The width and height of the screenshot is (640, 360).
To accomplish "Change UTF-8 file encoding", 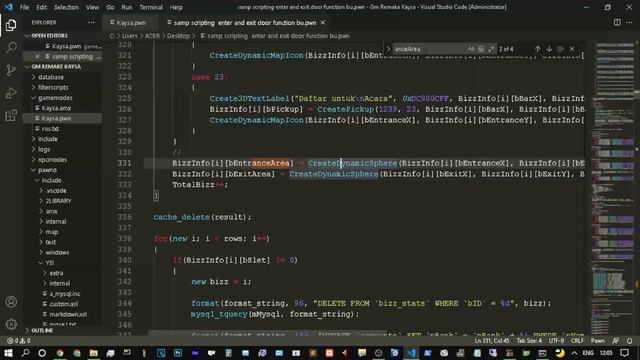I will click(x=556, y=340).
